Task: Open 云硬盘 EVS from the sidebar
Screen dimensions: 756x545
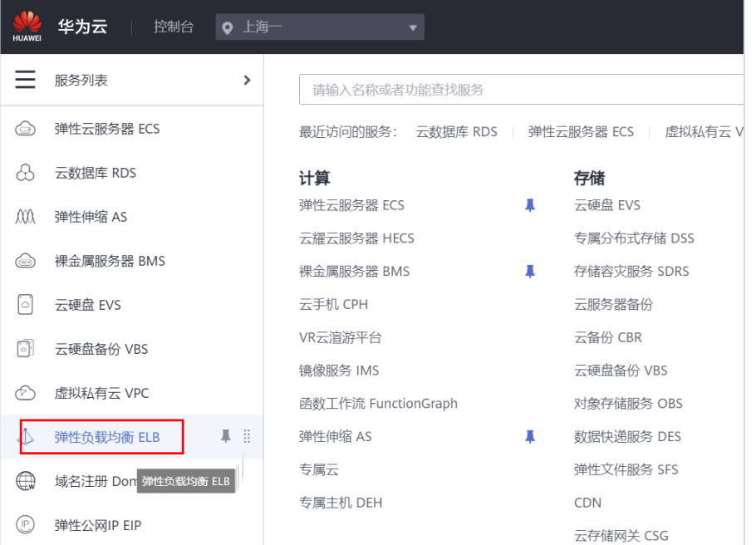Action: [88, 305]
